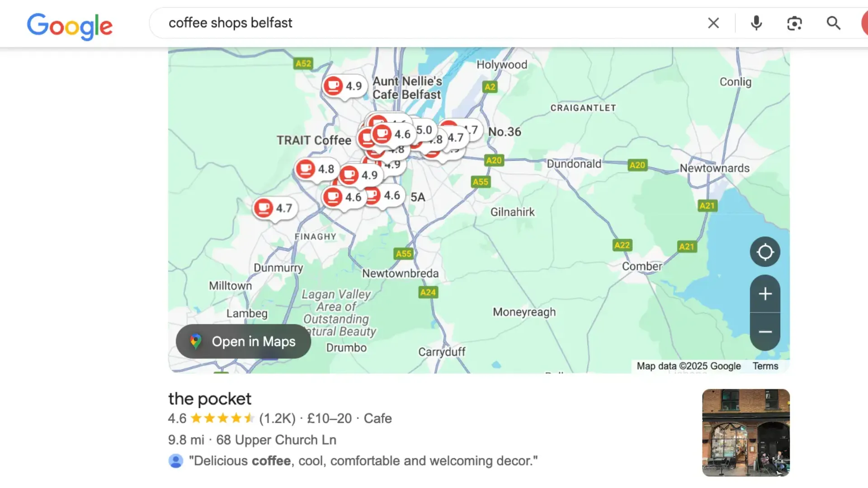
Task: View the pocket storefront photo
Action: point(745,432)
